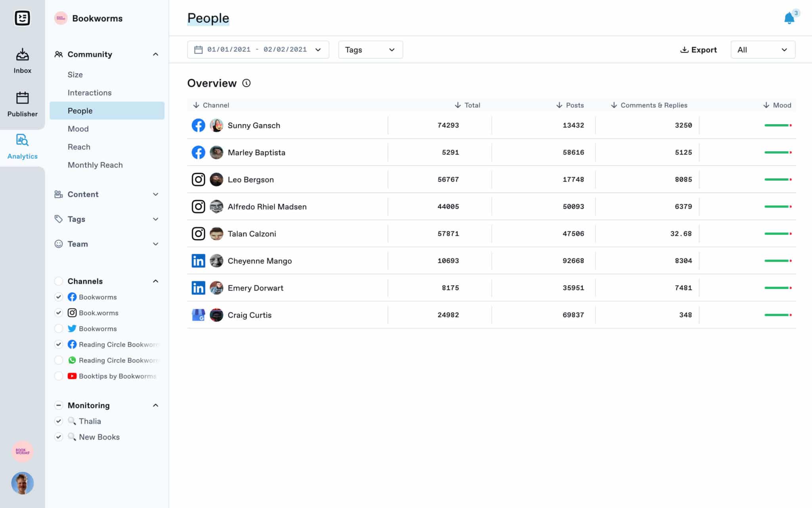Enable the Twitter Bookworms channel

pos(59,329)
